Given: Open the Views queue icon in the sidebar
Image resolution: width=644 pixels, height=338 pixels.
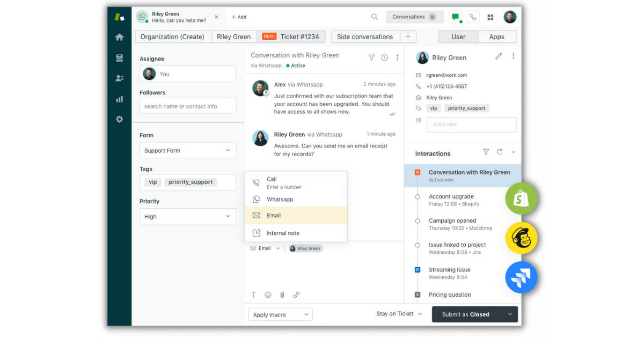Looking at the screenshot, I should click(119, 57).
